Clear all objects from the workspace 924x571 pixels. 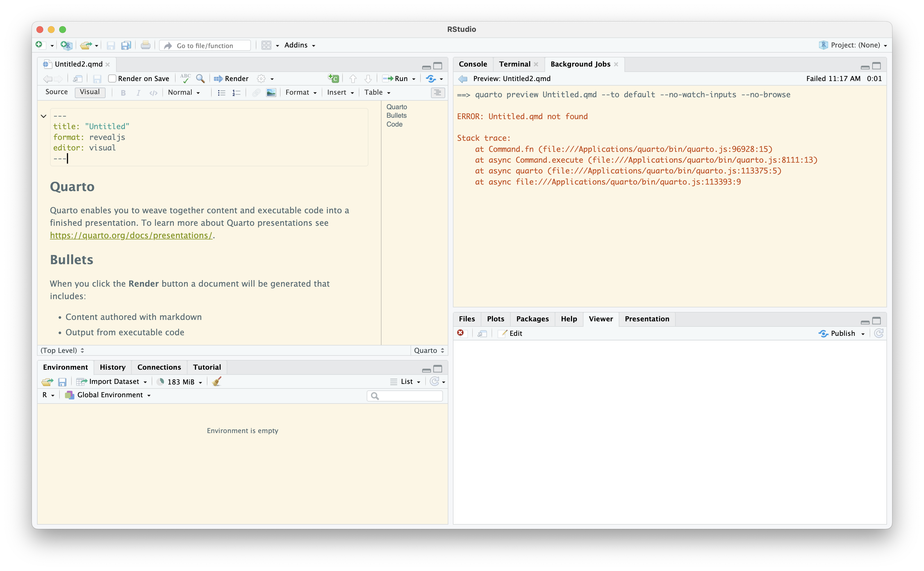coord(216,382)
